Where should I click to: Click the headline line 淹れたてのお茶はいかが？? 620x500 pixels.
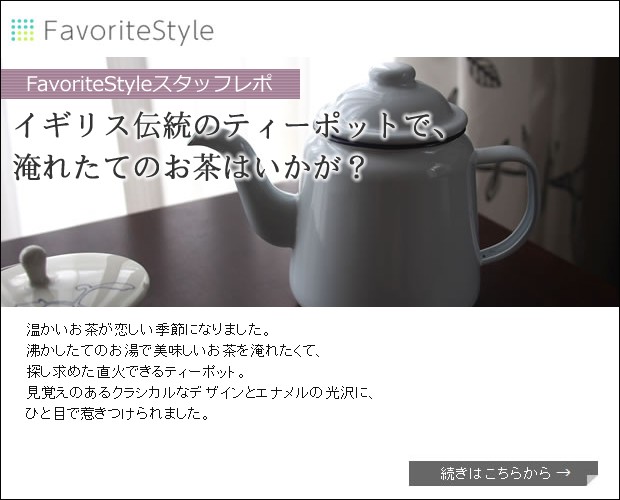tap(189, 167)
